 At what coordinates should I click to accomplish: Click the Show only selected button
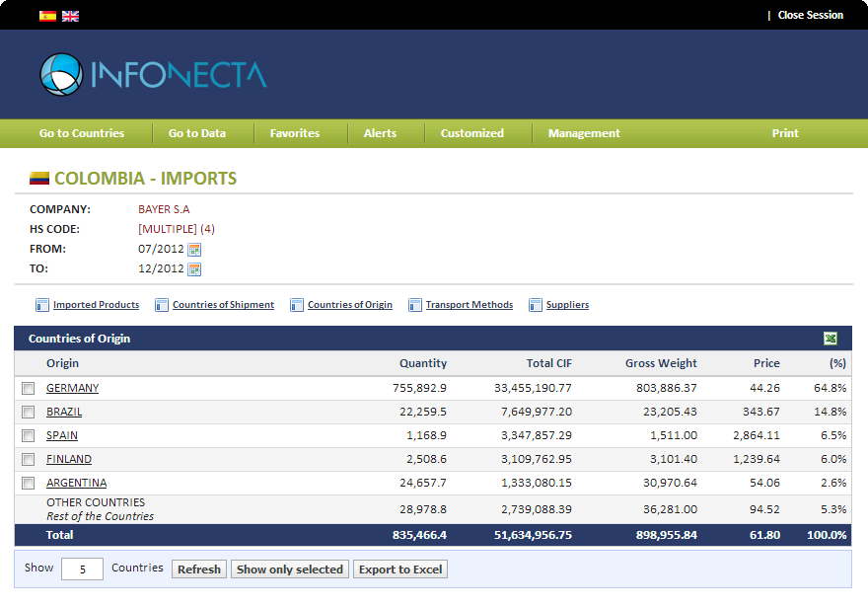[290, 569]
